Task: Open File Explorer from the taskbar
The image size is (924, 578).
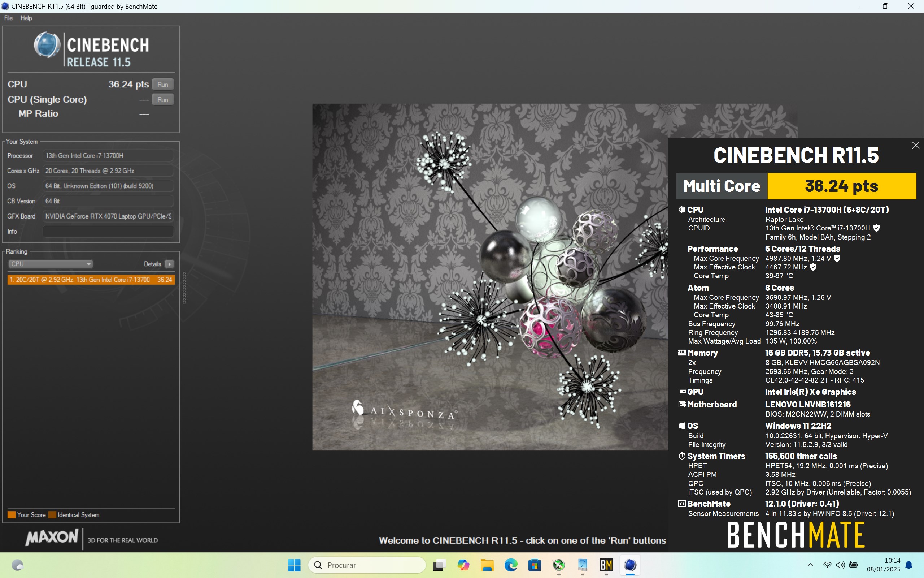Action: (487, 565)
